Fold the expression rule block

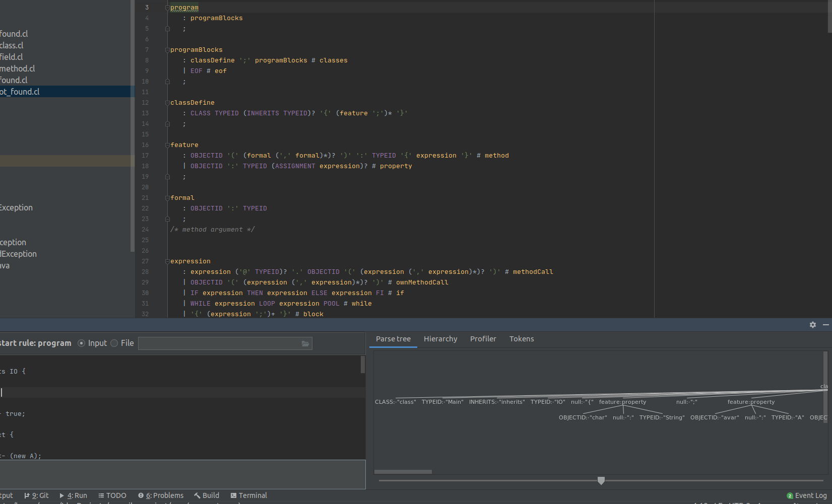[167, 261]
